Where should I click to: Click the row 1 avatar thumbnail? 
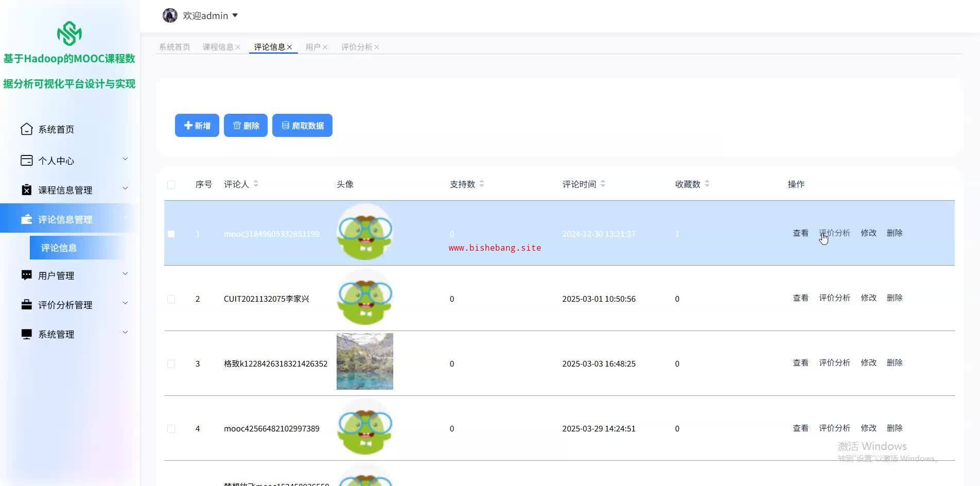click(365, 232)
